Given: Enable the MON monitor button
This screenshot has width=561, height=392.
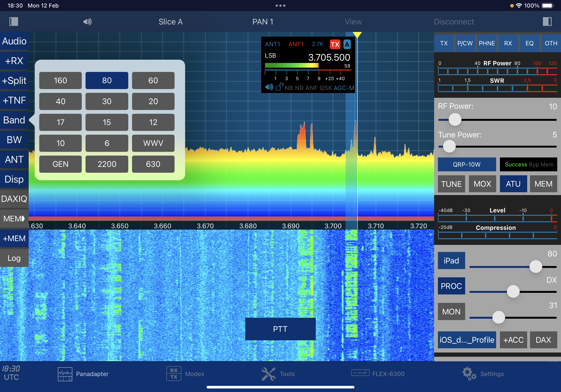Looking at the screenshot, I should [x=451, y=312].
